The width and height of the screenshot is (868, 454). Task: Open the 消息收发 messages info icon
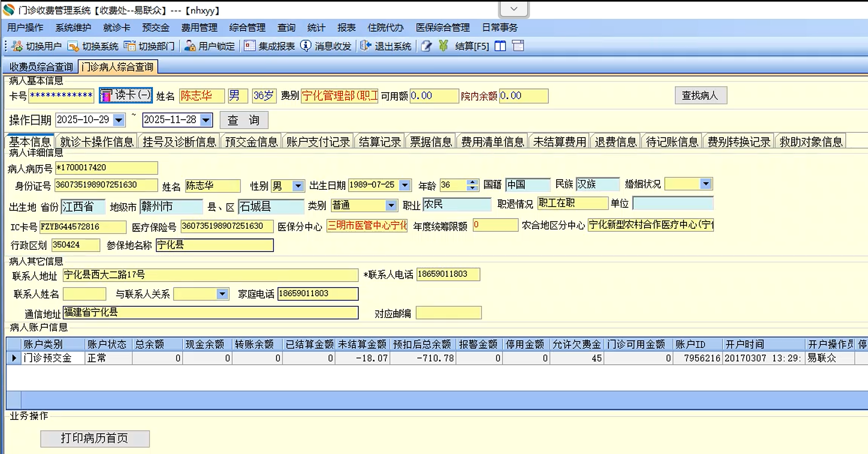click(306, 46)
